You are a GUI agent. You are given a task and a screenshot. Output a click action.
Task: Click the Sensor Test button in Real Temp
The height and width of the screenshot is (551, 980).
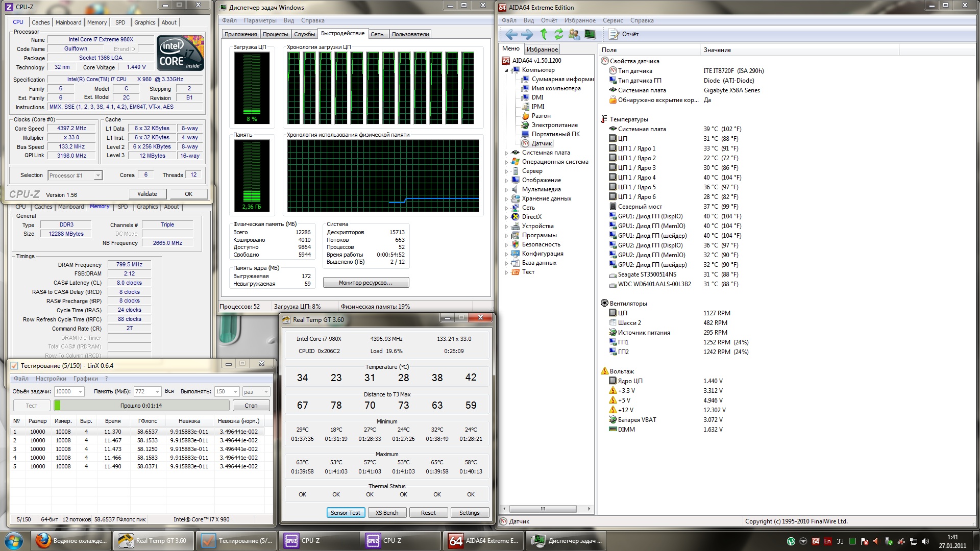tap(346, 513)
